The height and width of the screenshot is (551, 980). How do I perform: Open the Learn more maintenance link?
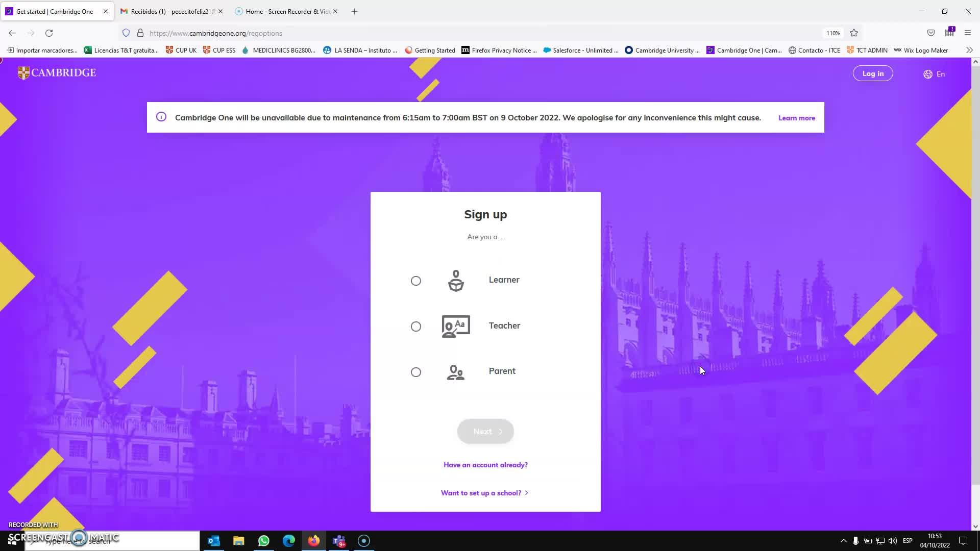pos(796,118)
